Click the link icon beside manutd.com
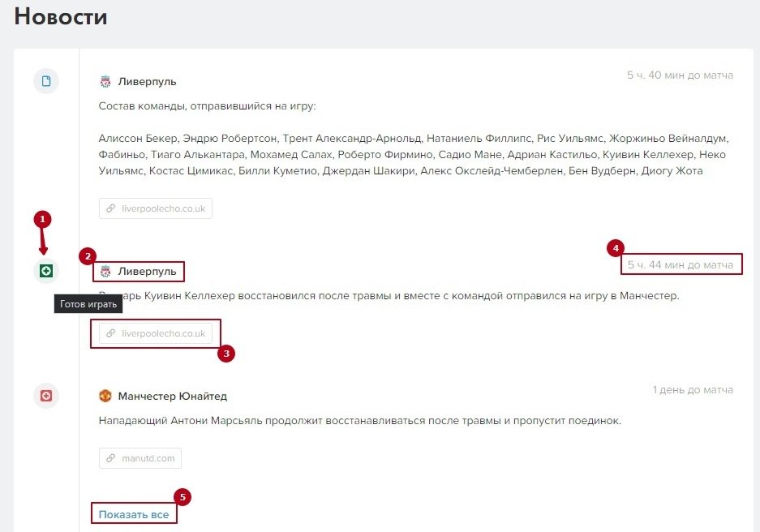This screenshot has height=532, width=760. click(111, 458)
